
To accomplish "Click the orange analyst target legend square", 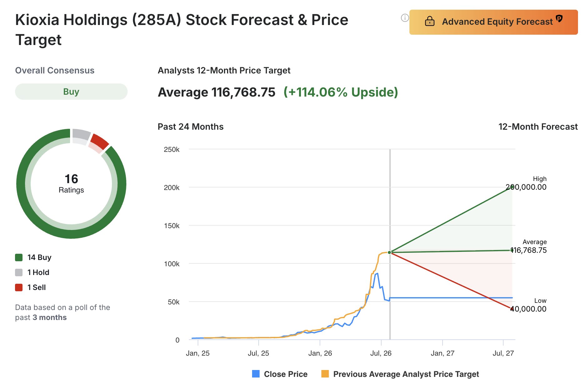I will click(325, 374).
